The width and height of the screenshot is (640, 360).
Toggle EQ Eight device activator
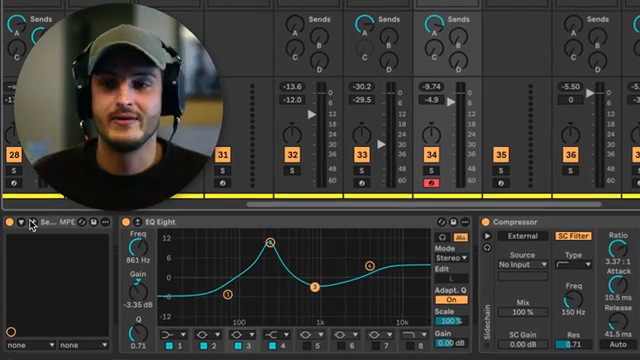click(x=126, y=222)
